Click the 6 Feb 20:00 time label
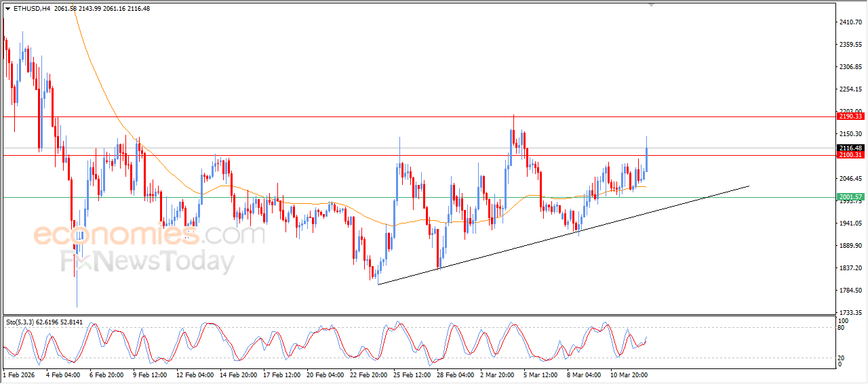This screenshot has width=868, height=384. coord(106,375)
